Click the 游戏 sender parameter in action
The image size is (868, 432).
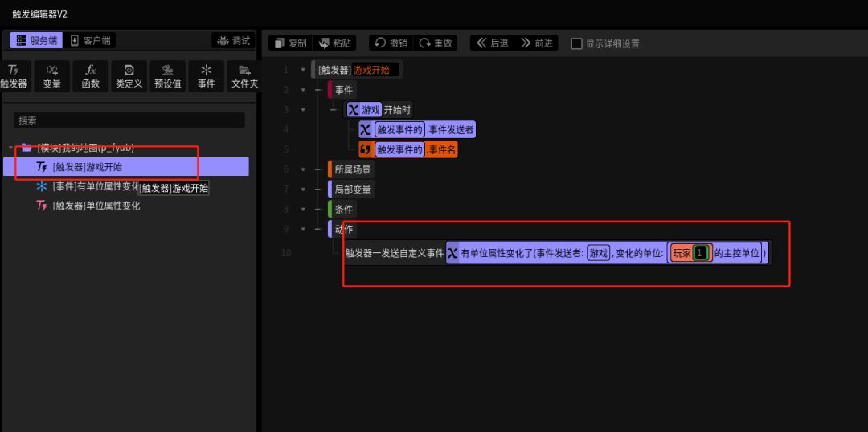tap(599, 253)
